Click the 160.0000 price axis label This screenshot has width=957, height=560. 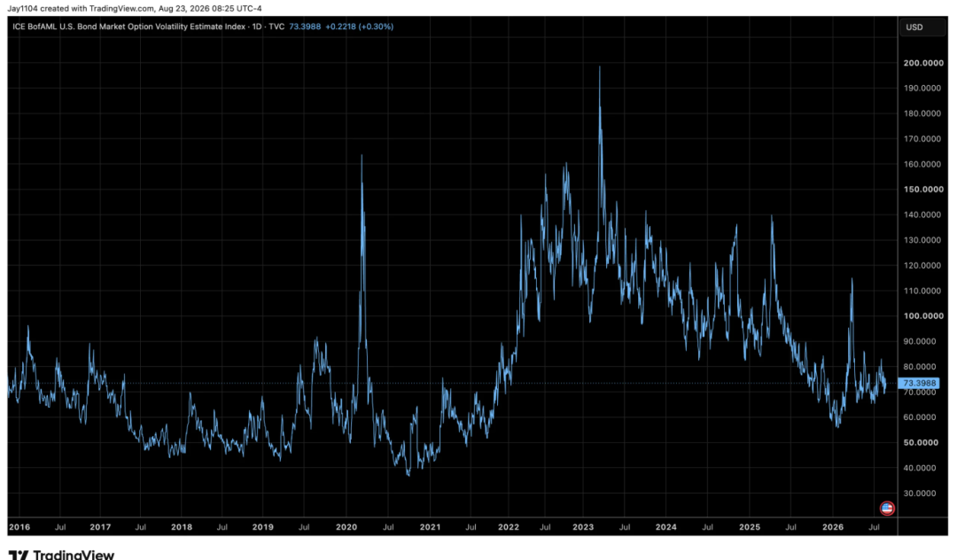pos(922,164)
